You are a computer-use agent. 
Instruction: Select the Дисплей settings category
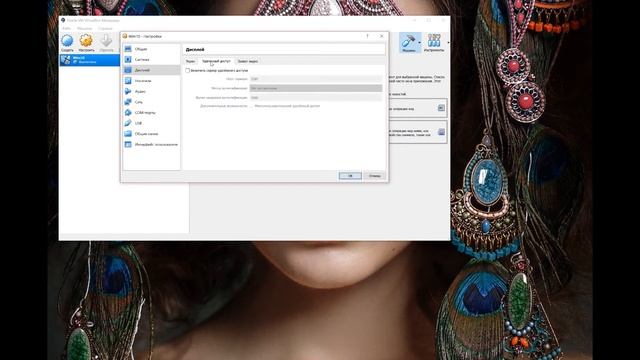tap(151, 70)
